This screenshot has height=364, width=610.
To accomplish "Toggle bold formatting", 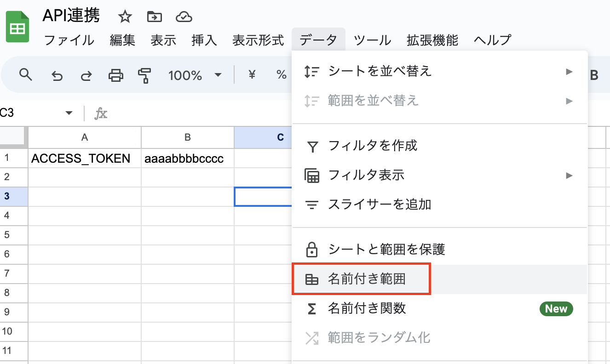I will [x=594, y=75].
